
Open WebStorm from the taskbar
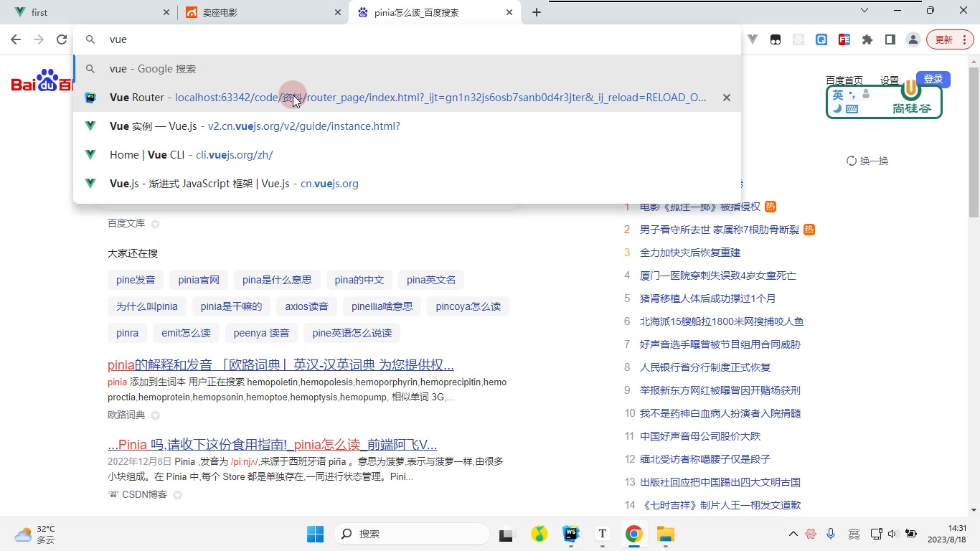tap(571, 534)
